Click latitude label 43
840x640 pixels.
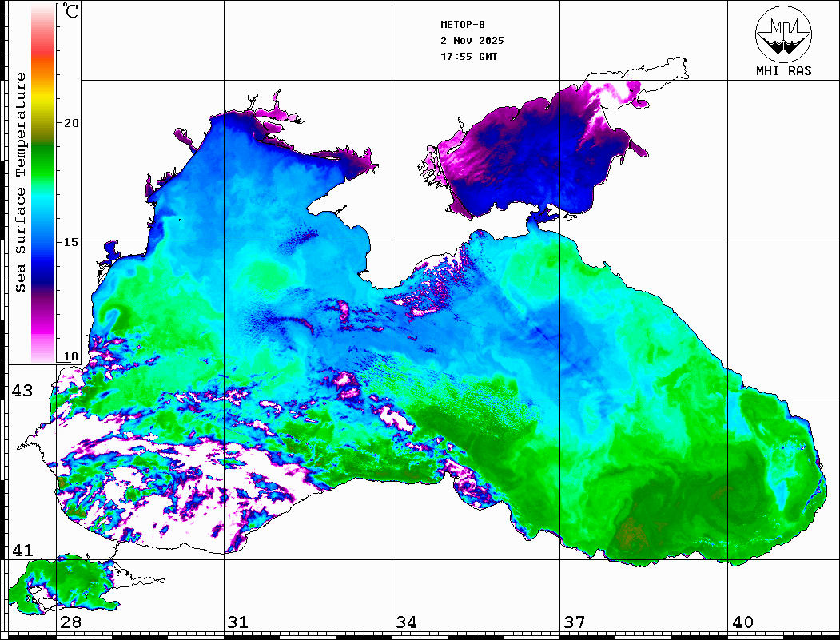pyautogui.click(x=22, y=391)
